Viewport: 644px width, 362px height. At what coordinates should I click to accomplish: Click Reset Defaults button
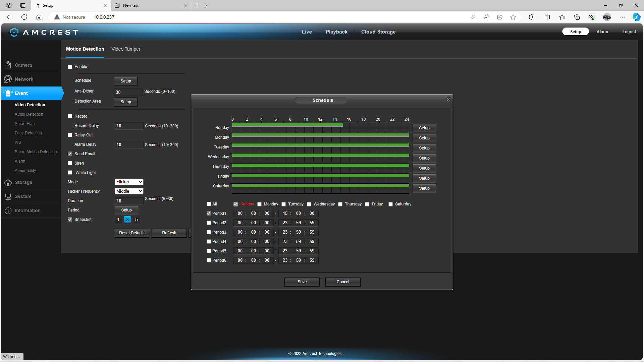(132, 233)
